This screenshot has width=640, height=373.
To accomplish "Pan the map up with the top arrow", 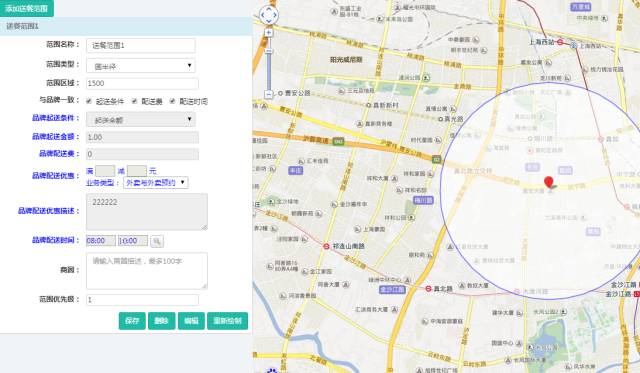I will coord(269,9).
